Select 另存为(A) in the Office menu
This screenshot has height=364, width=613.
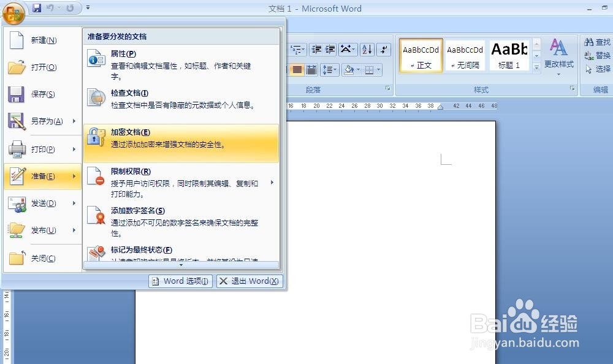click(x=43, y=121)
